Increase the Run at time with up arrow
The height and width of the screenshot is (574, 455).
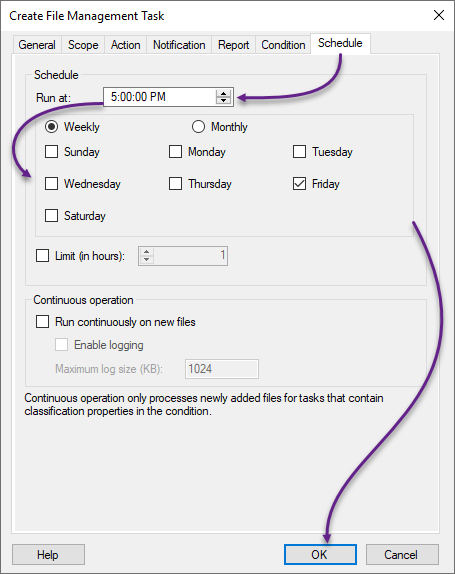tap(223, 93)
